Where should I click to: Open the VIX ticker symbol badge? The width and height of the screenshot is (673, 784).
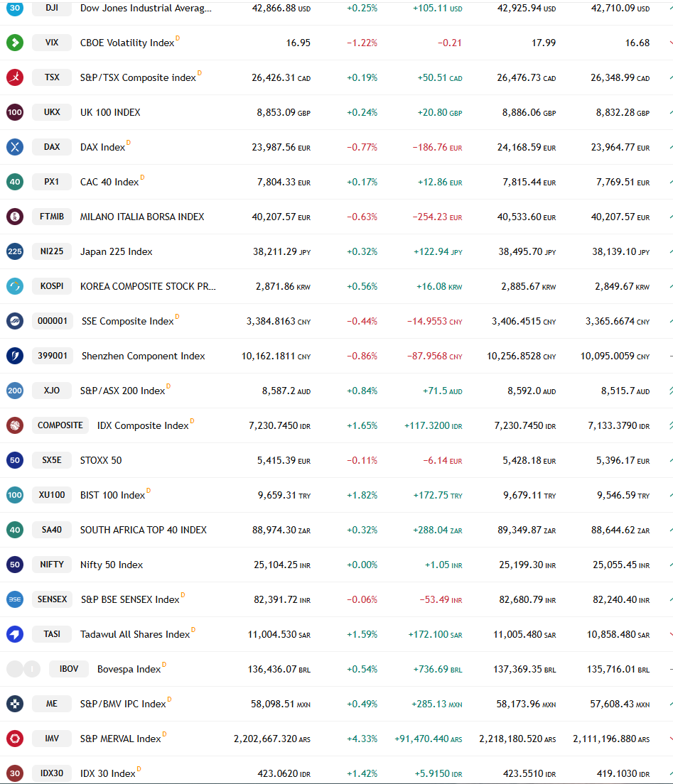[x=52, y=43]
